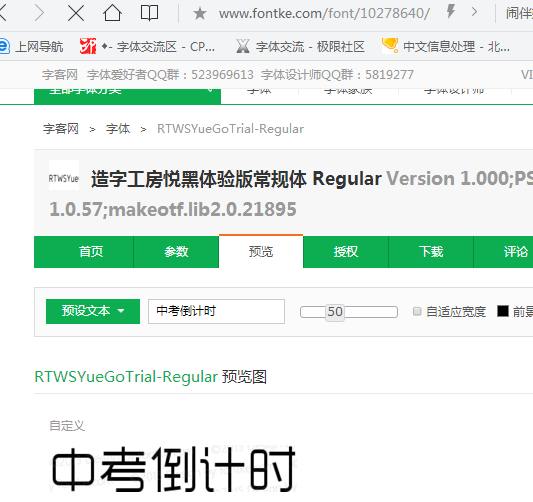Click the 字客网 breadcrumb link
The width and height of the screenshot is (533, 502).
coord(61,129)
